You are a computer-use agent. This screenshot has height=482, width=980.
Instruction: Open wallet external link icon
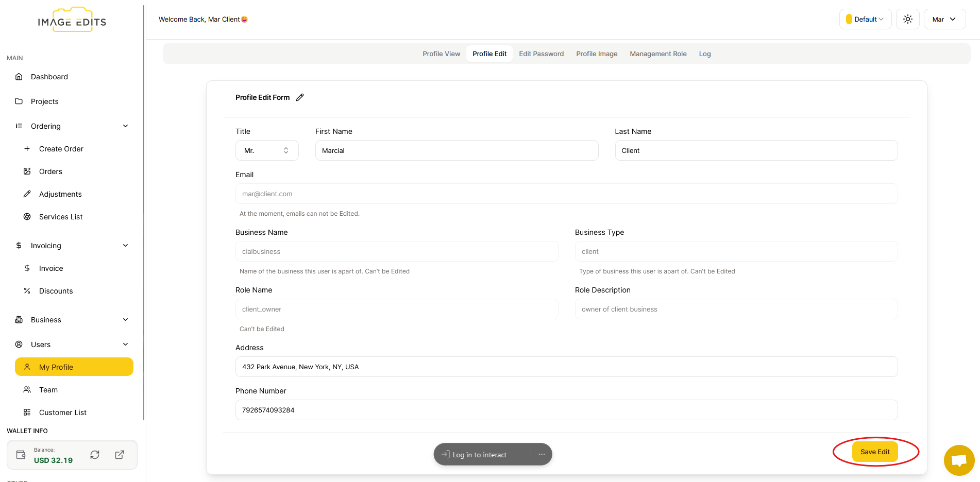point(120,455)
